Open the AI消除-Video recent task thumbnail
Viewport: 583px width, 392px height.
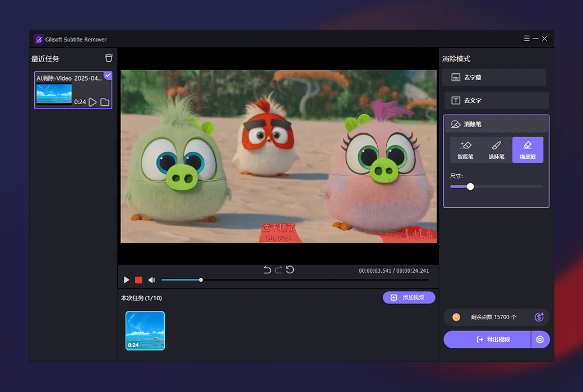(x=54, y=94)
